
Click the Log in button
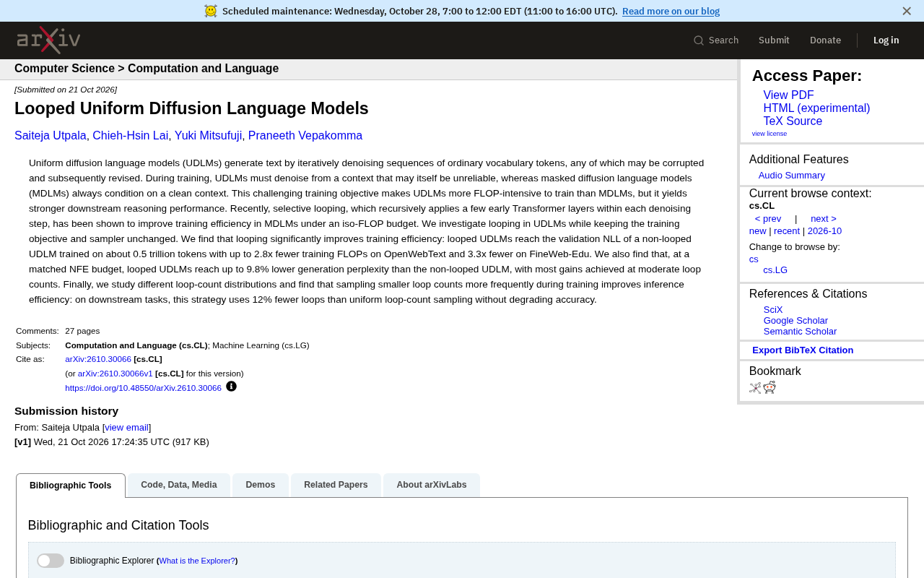click(x=886, y=40)
